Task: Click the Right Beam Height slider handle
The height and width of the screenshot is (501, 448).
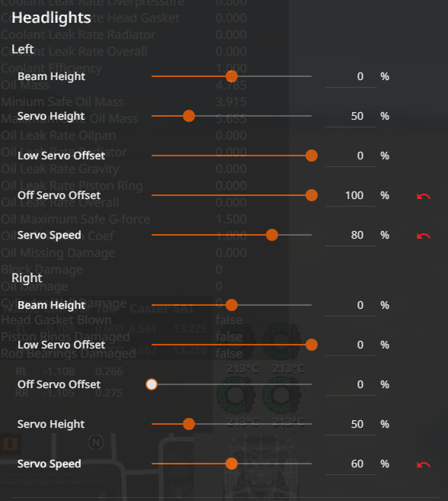Action: [232, 305]
